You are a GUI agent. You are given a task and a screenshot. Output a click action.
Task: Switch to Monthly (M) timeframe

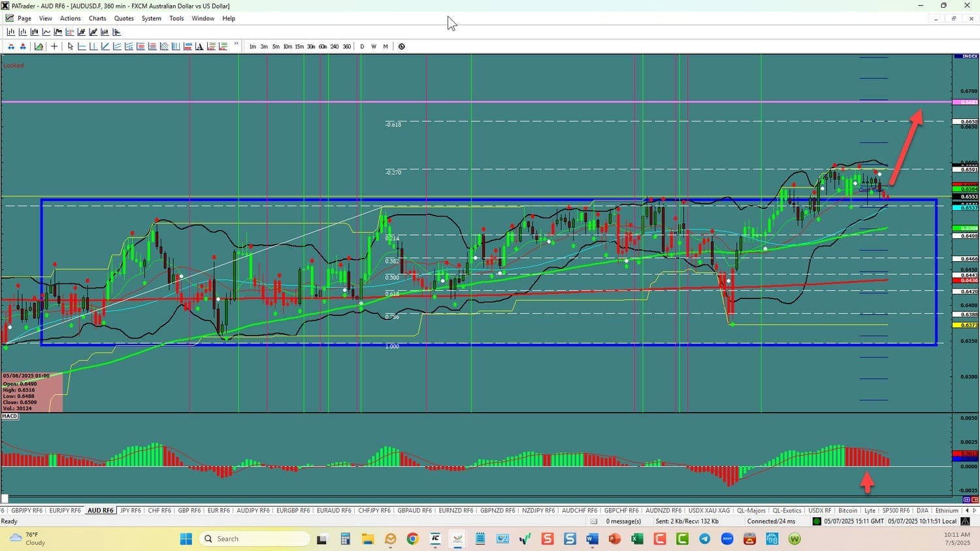coord(385,46)
